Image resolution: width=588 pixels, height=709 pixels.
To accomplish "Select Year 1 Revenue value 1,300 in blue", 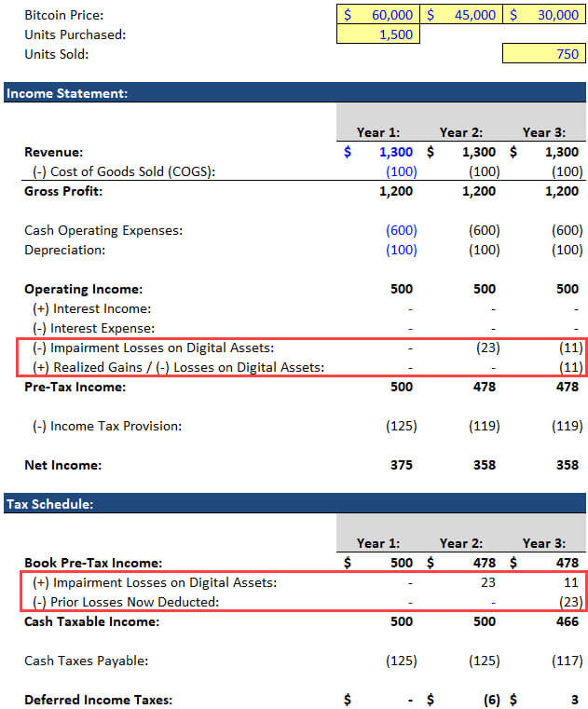I will [x=396, y=152].
